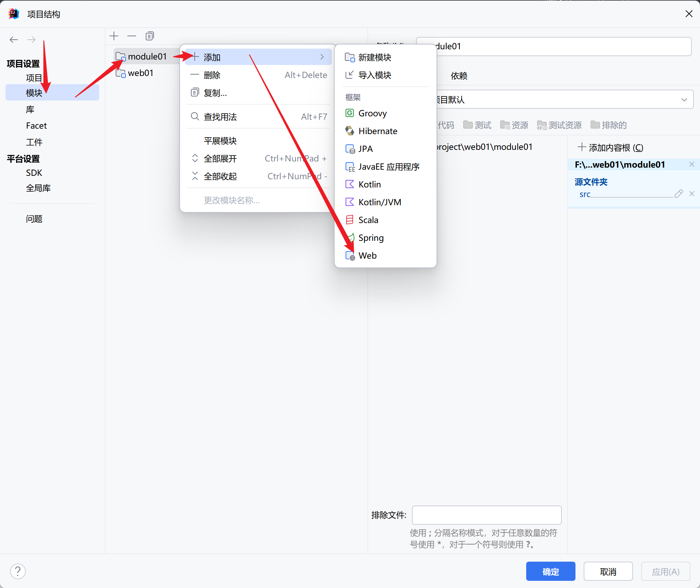
Task: Expand the 添加 submenu arrow
Action: tap(322, 57)
